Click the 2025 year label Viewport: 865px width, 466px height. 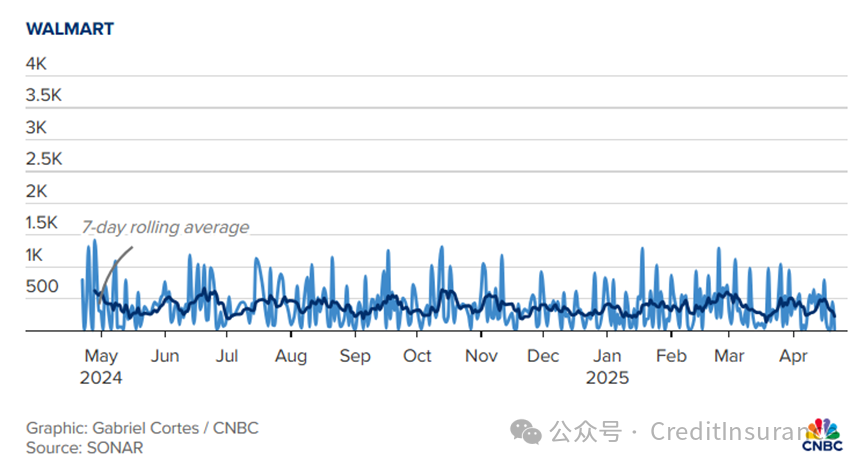[x=607, y=378]
